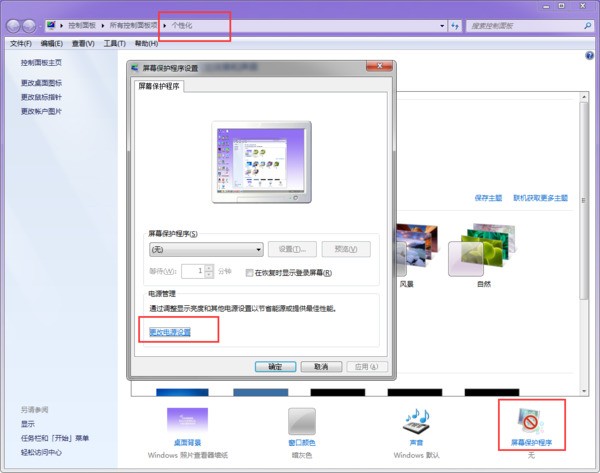Click the themes scrollbar up arrow

584,97
